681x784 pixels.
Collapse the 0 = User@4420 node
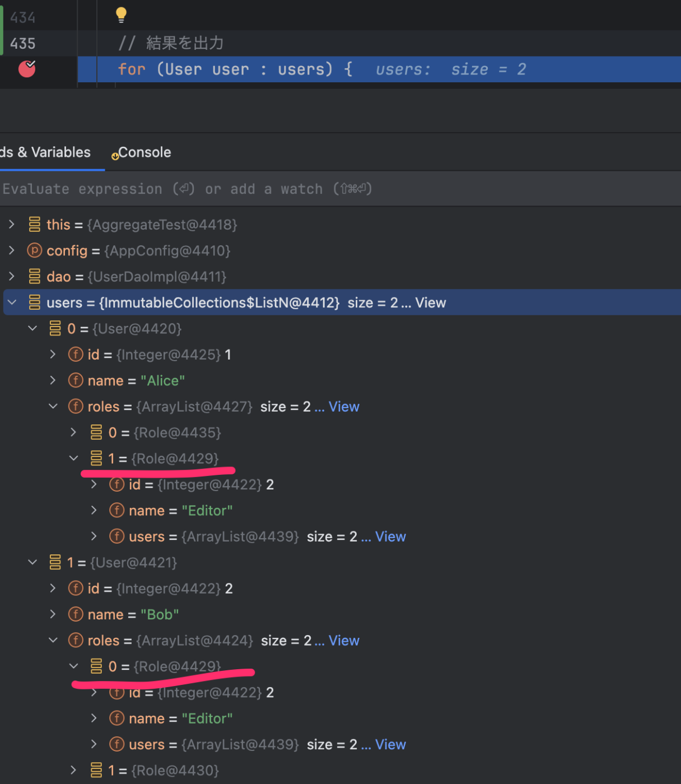click(32, 328)
